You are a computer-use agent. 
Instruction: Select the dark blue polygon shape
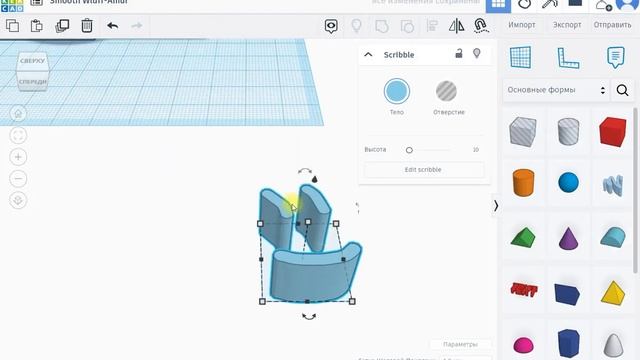point(568,343)
